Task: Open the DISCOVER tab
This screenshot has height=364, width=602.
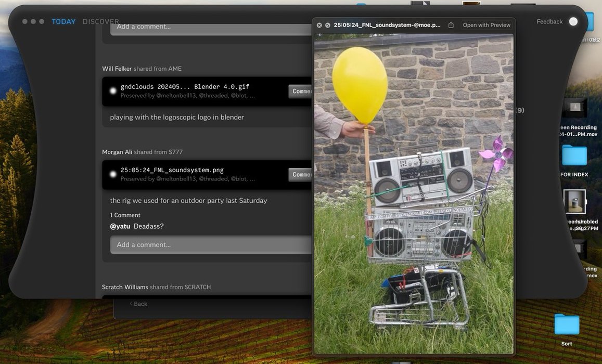Action: [101, 21]
